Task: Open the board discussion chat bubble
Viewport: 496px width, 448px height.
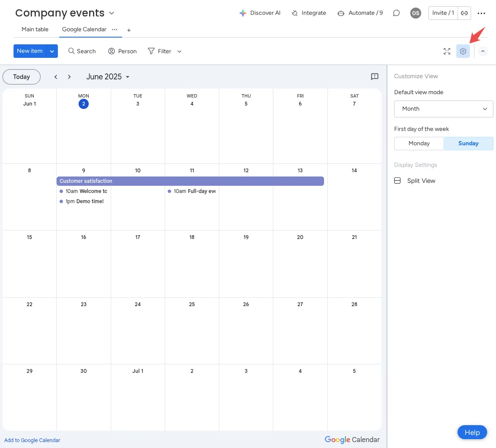Action: pos(396,13)
